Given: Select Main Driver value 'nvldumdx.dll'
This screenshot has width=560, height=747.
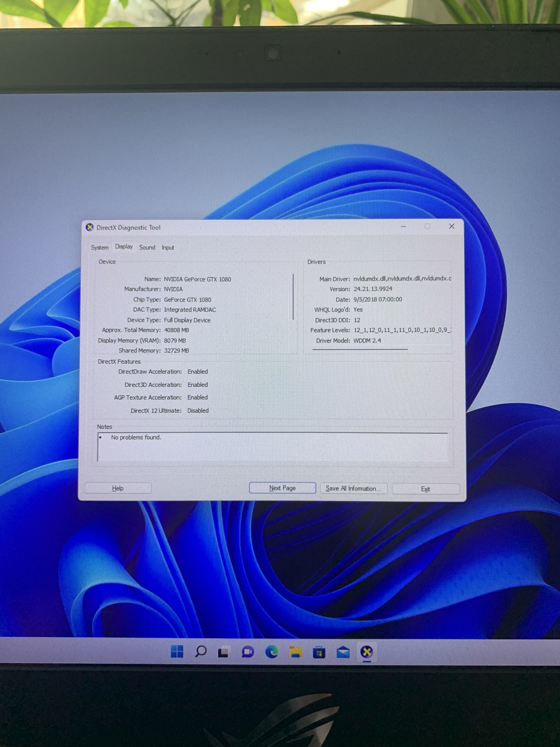Looking at the screenshot, I should click(402, 279).
